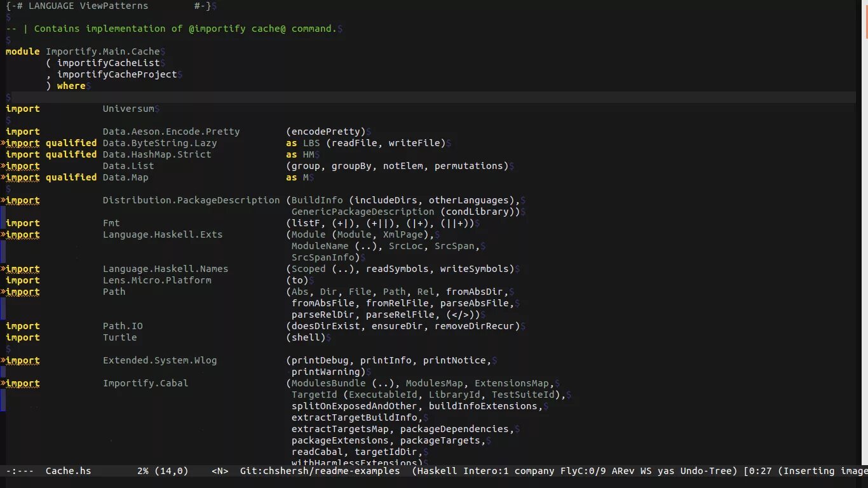Click the packageDependencies identifier
Image resolution: width=868 pixels, height=488 pixels.
tap(454, 429)
